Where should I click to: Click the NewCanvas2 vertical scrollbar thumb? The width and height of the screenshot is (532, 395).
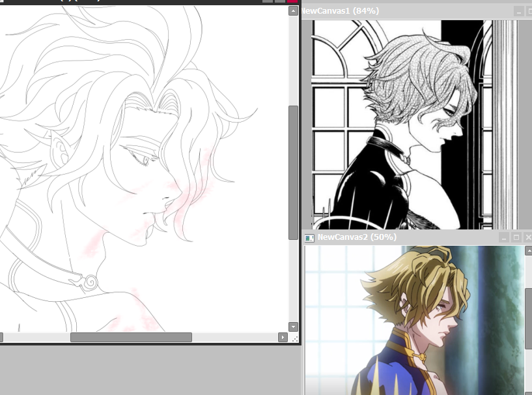click(x=529, y=319)
